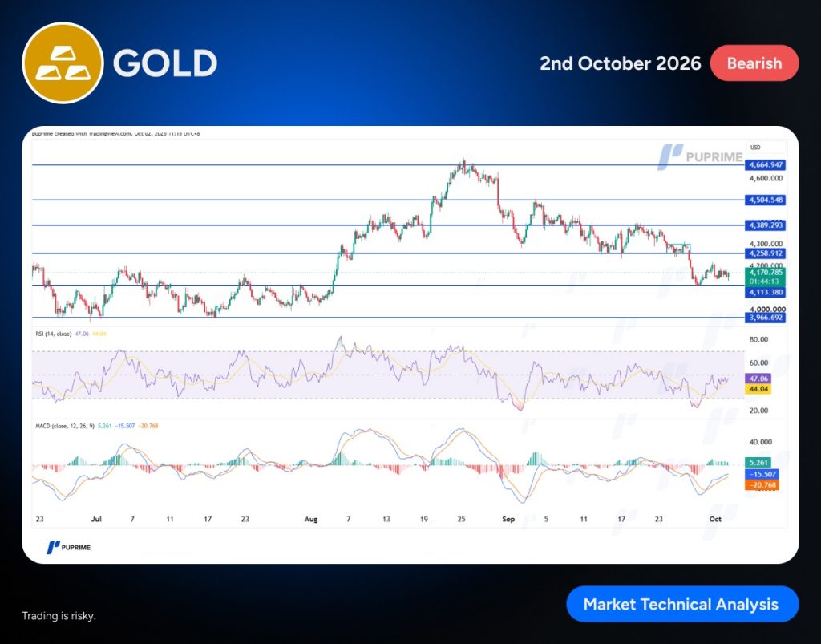Click the 25 date label on time axis
This screenshot has width=821, height=644.
[461, 520]
